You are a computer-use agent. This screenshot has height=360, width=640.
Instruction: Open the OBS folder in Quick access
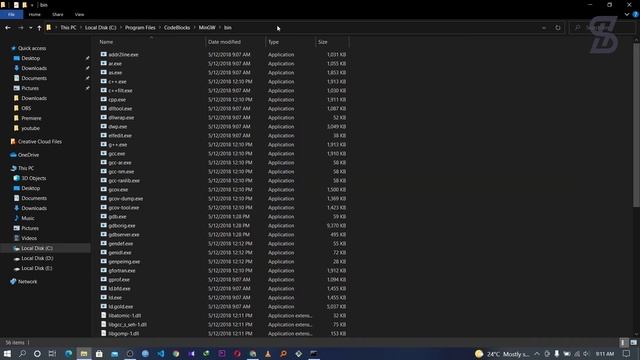pos(26,108)
